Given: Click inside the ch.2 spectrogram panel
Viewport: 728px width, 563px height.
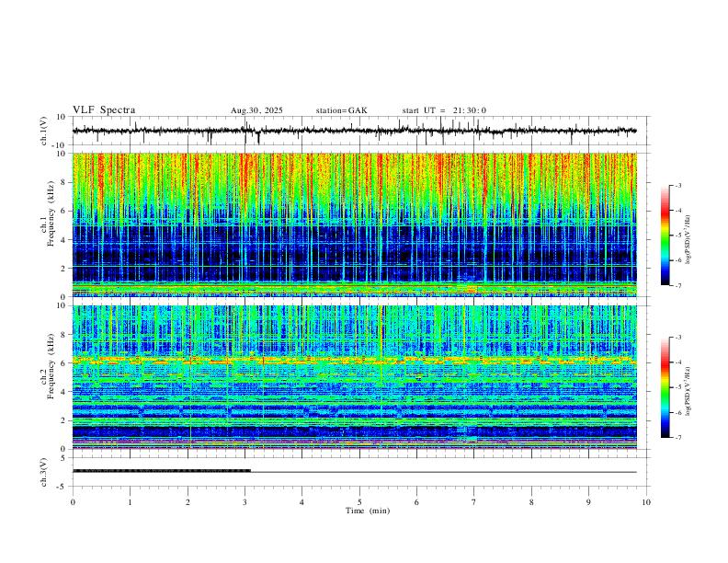Looking at the screenshot, I should pos(354,377).
